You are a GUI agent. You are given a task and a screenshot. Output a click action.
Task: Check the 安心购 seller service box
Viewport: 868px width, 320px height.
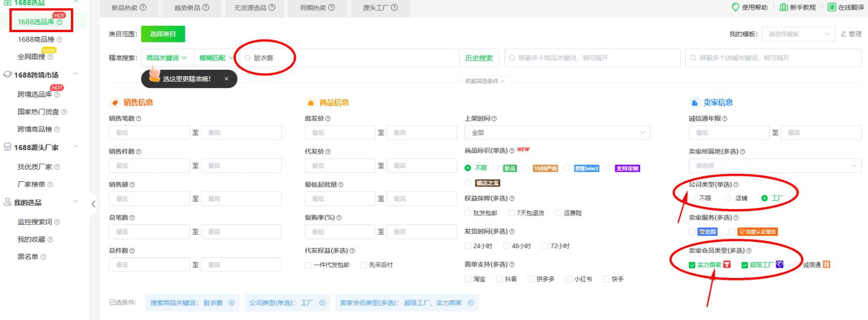point(692,232)
